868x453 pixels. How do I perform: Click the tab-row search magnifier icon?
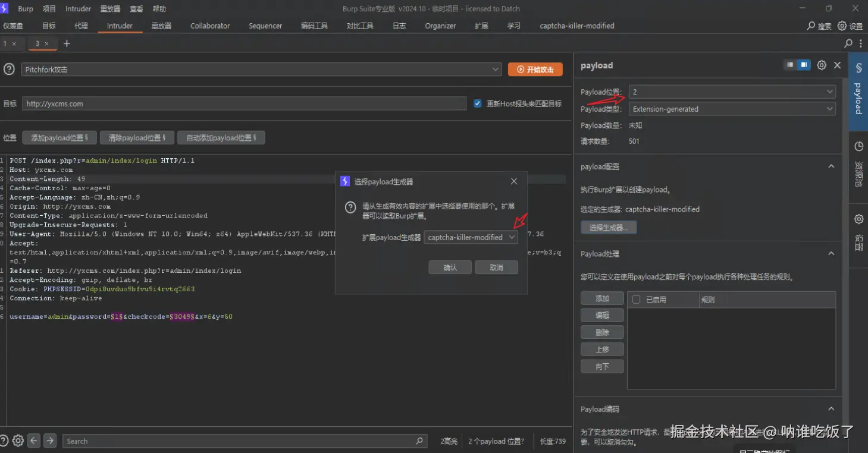tap(848, 43)
